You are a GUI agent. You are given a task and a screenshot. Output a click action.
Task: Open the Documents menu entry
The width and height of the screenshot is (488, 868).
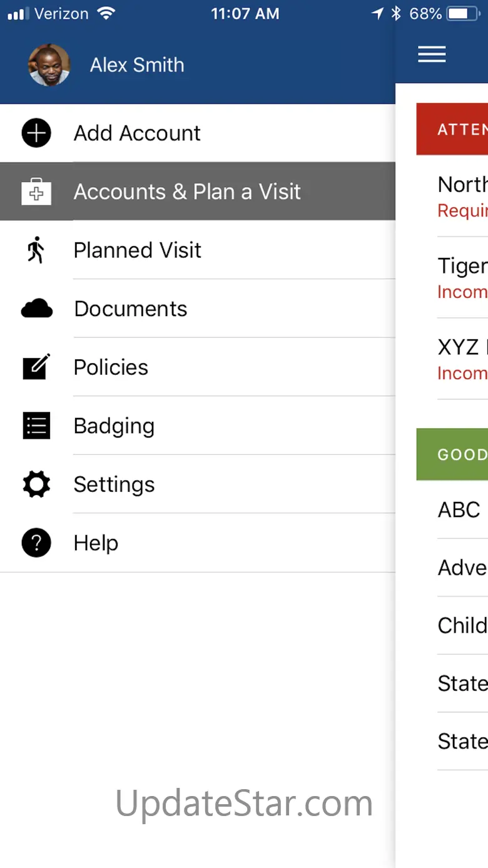point(130,309)
